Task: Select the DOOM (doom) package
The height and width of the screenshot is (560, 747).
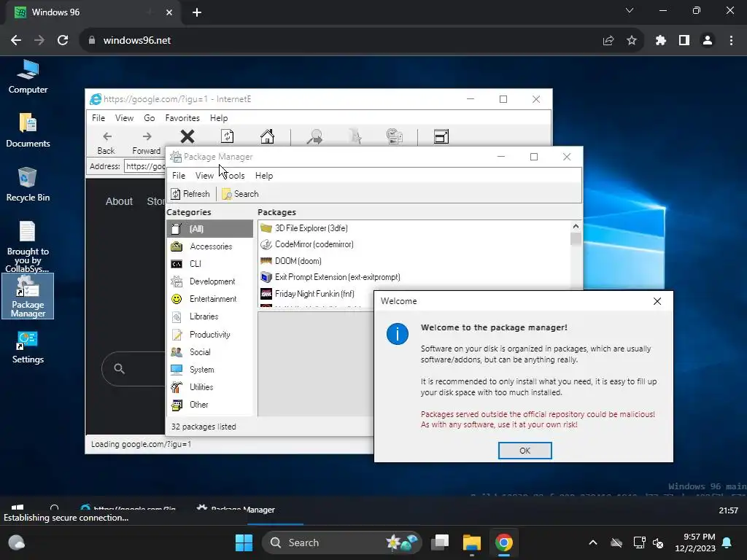Action: pyautogui.click(x=414, y=261)
